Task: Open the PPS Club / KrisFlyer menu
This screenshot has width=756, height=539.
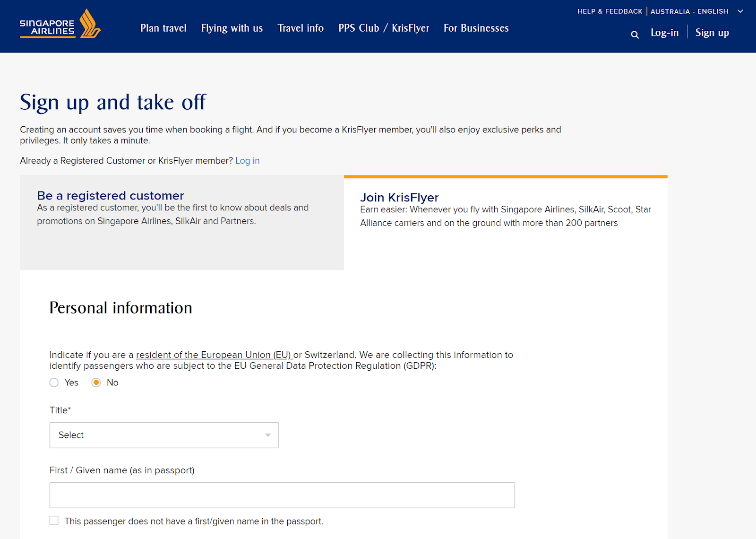Action: pos(384,28)
